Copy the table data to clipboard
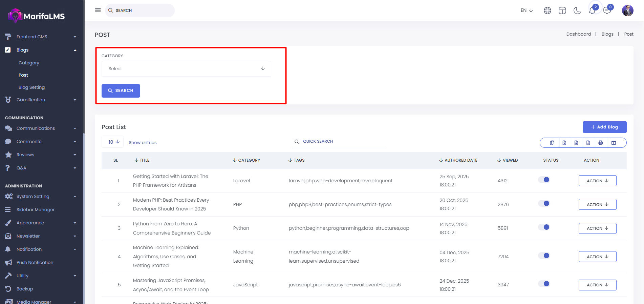Screen dimensions: 644x304 point(552,143)
